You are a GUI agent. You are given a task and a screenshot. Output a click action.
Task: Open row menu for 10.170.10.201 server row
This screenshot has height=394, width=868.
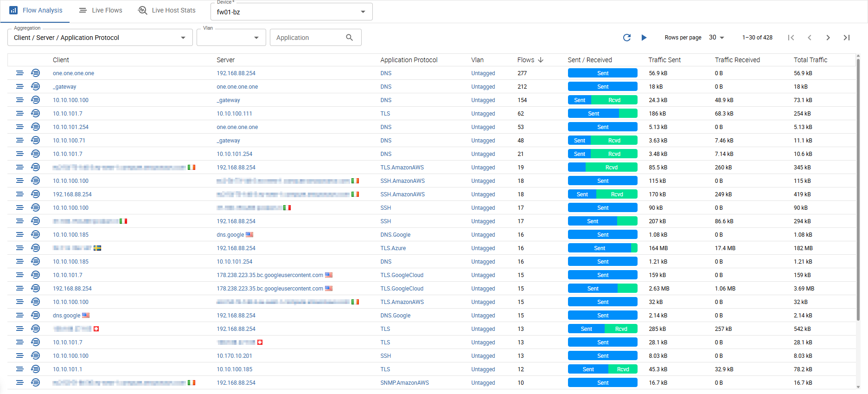(x=19, y=356)
